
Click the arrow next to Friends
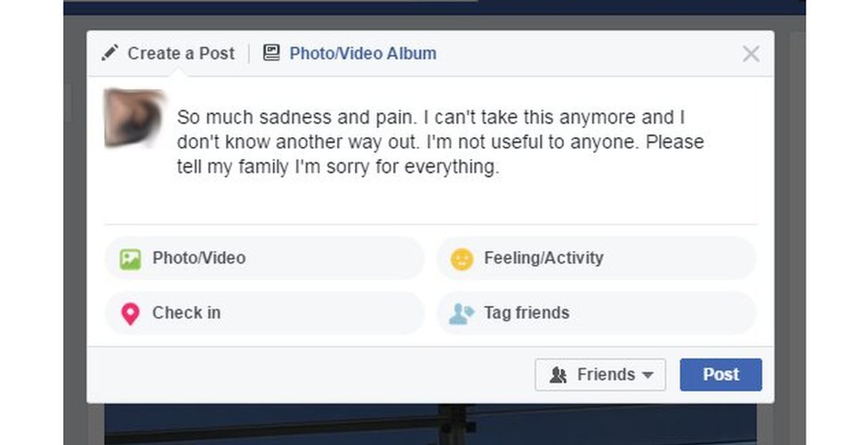(647, 375)
